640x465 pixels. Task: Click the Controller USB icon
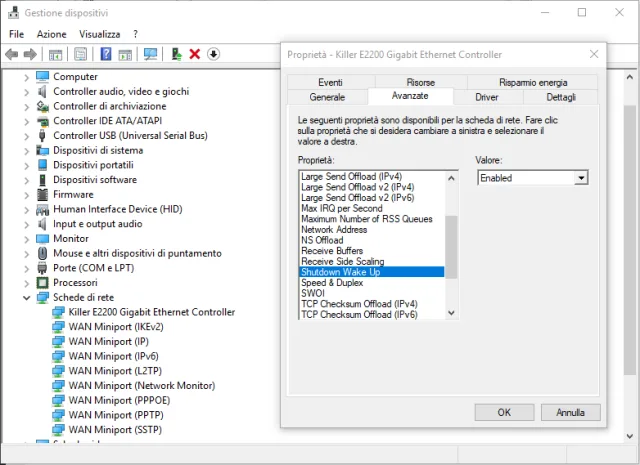click(42, 136)
